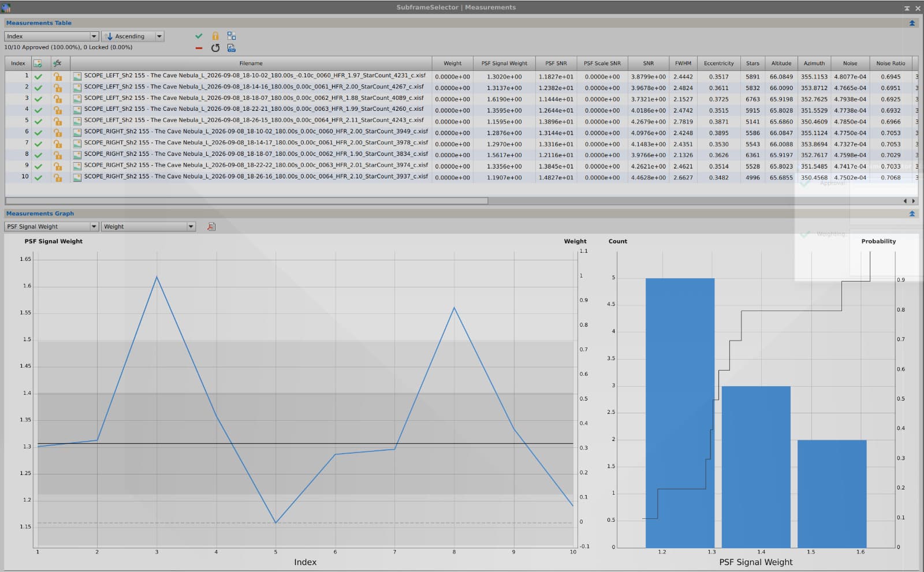
Task: Click the Eccentricity column header
Action: click(x=718, y=63)
